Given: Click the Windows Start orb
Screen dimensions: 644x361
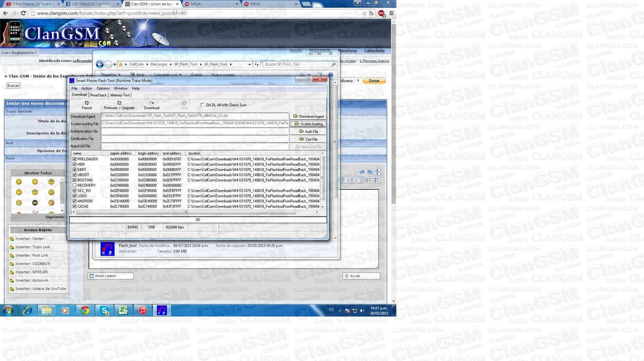Looking at the screenshot, I should click(8, 310).
